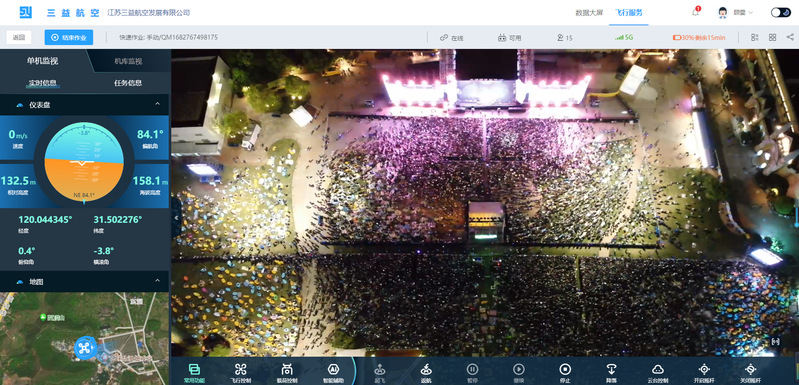This screenshot has height=385, width=799.
Task: Click the drone marker on the map
Action: click(x=85, y=348)
